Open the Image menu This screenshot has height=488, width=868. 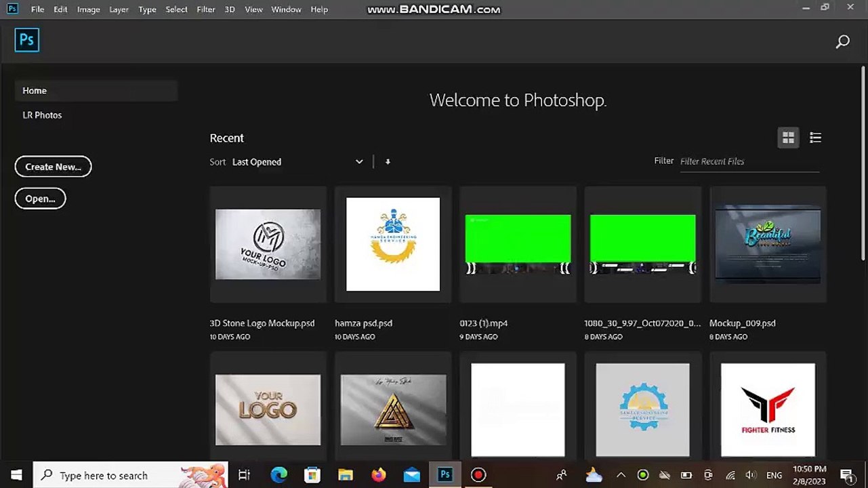tap(88, 9)
